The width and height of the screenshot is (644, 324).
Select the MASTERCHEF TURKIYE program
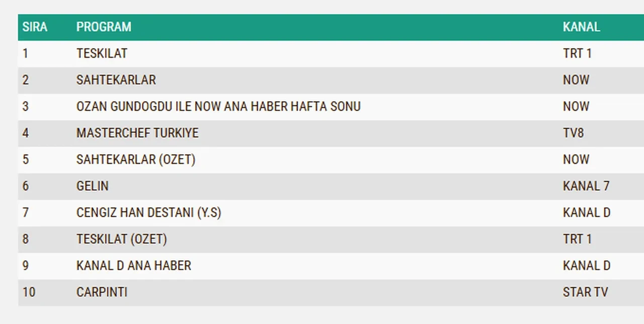pyautogui.click(x=137, y=133)
